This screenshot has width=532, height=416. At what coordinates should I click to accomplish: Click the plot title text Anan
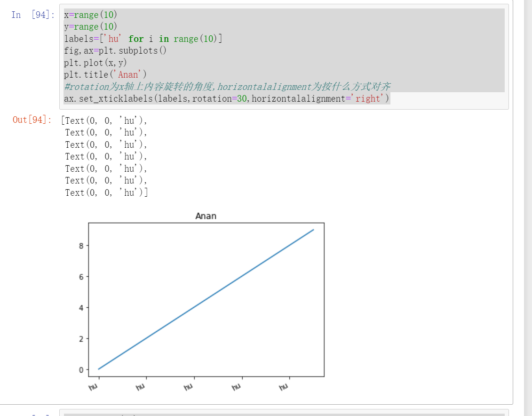point(206,216)
